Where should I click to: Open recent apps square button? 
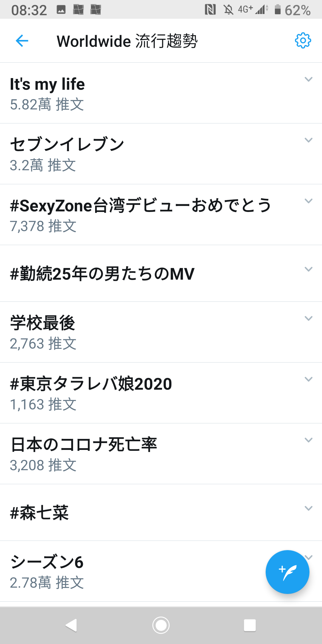click(x=250, y=625)
